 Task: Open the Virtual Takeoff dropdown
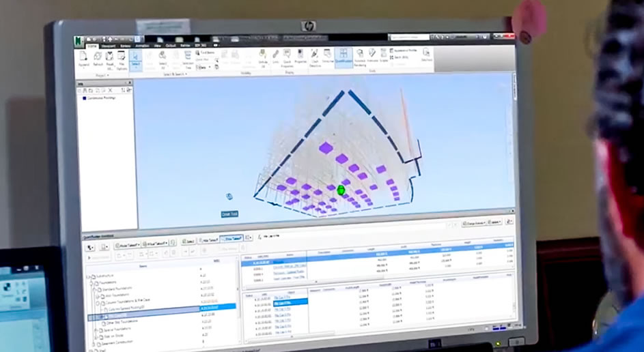pos(156,244)
